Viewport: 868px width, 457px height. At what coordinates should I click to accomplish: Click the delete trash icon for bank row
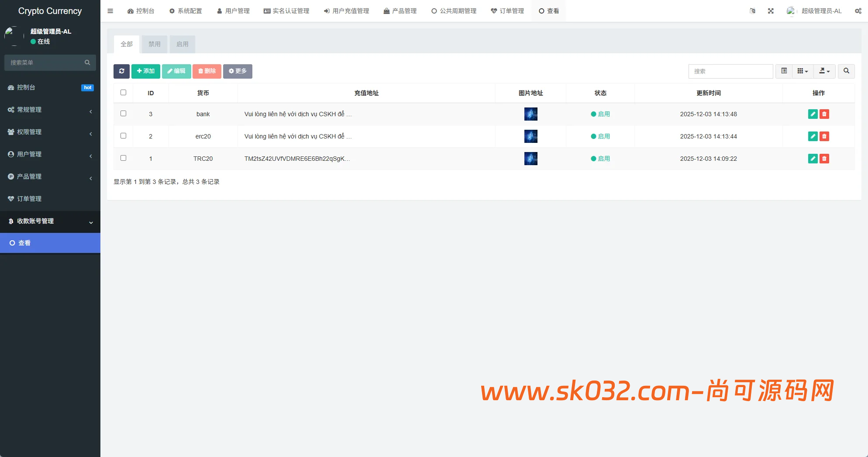824,114
